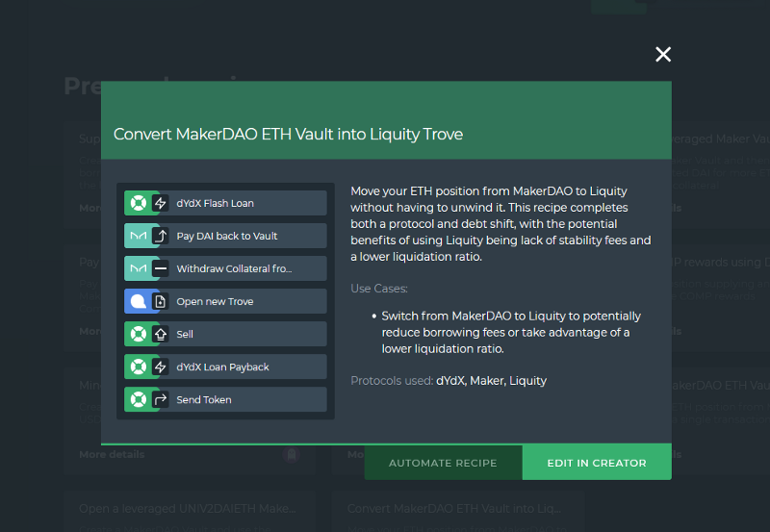Screen dimensions: 770x532
Task: Click the modal title Convert MakerDAO ETH Vault
Action: click(x=288, y=134)
